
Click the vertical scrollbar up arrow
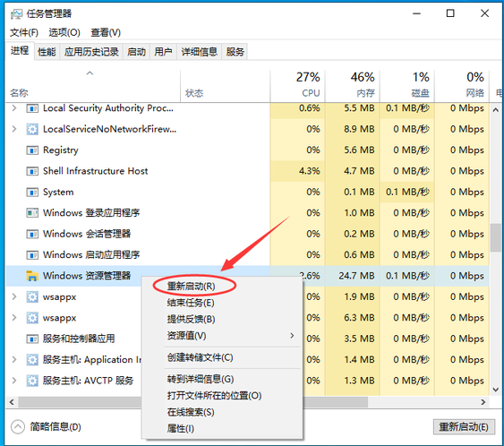496,110
